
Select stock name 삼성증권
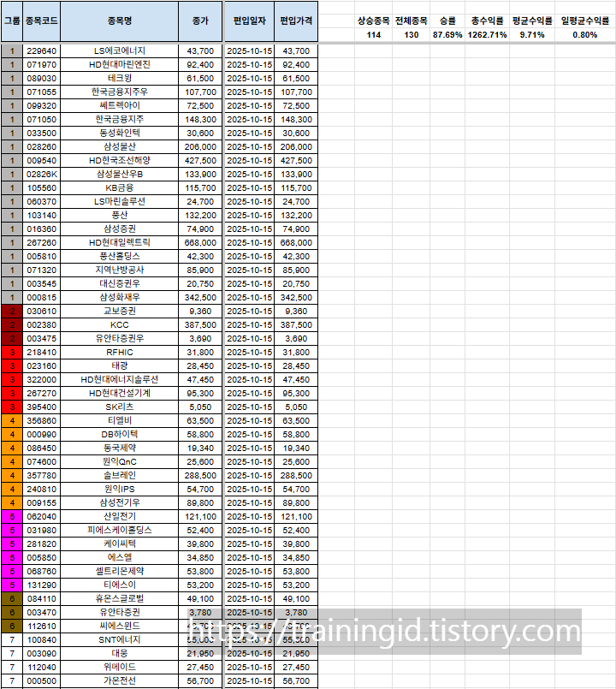pos(120,229)
